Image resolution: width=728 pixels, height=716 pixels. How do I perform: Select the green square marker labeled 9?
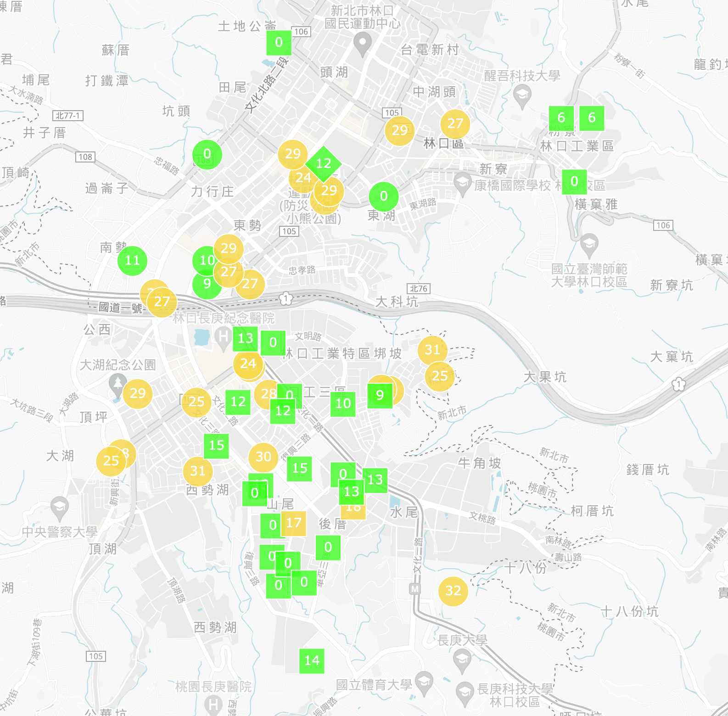(380, 395)
